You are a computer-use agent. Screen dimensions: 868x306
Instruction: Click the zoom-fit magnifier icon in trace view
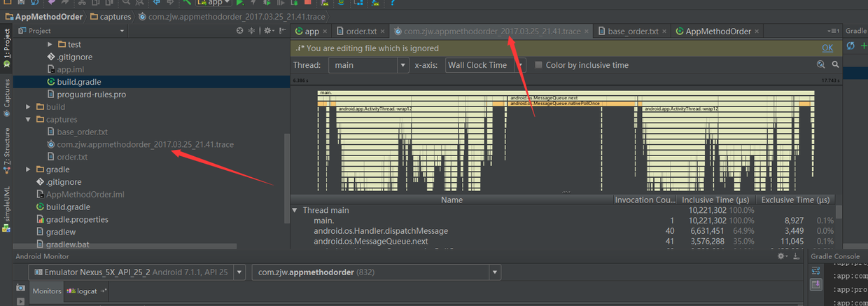click(x=821, y=64)
